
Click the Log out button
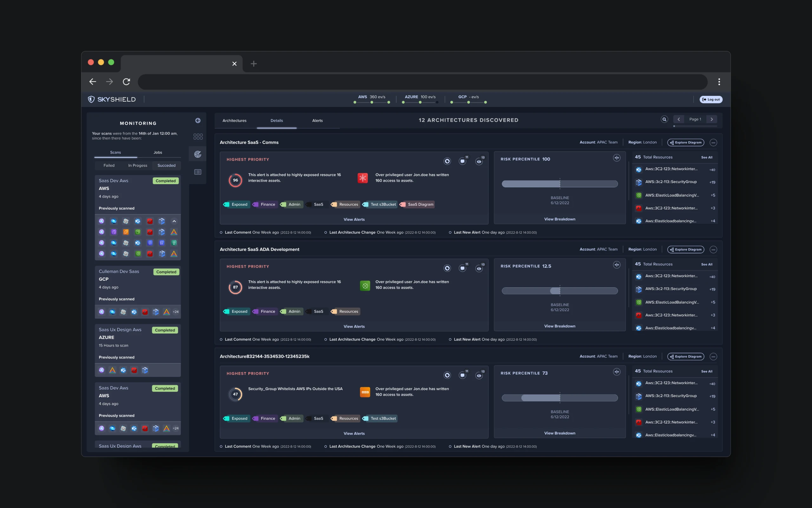711,99
